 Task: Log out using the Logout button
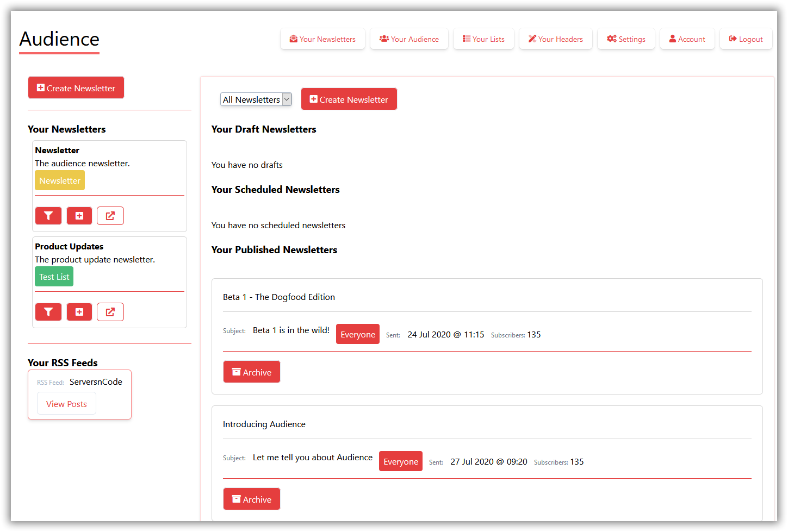click(746, 39)
